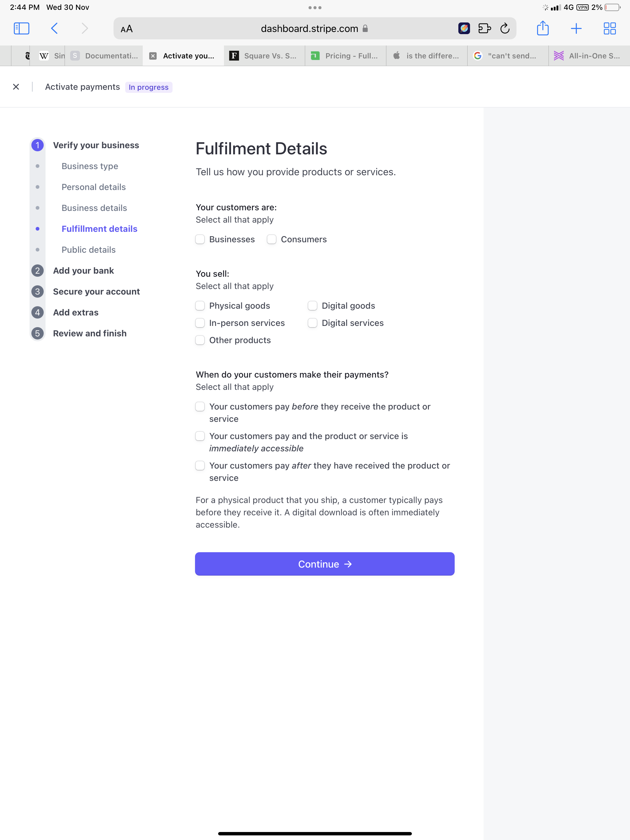Tap the page reload icon
Image resolution: width=630 pixels, height=840 pixels.
505,29
